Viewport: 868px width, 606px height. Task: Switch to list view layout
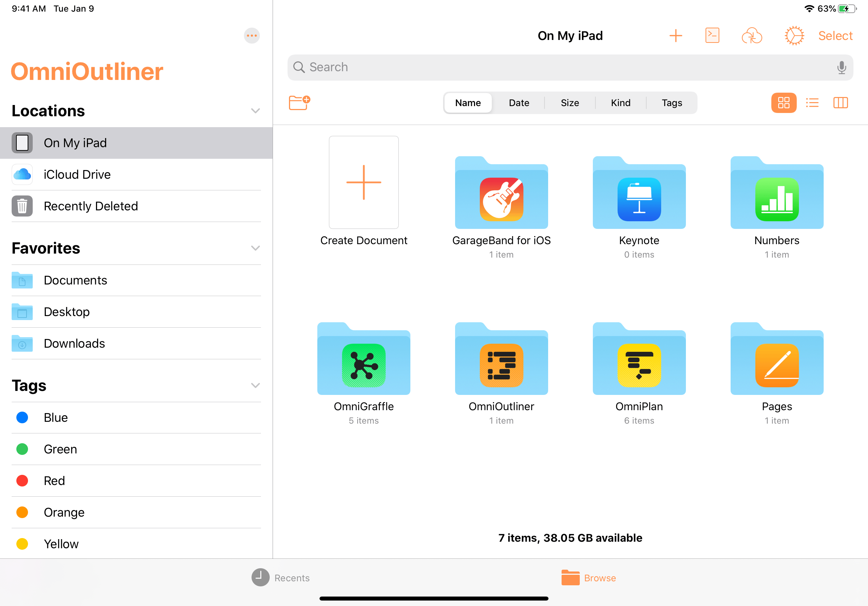click(x=812, y=102)
